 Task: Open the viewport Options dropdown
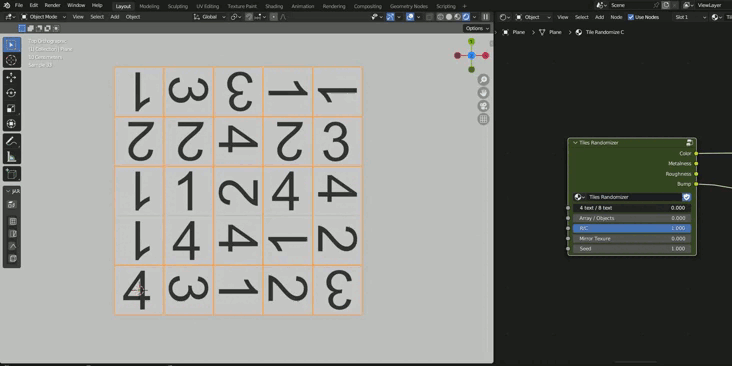tap(477, 28)
